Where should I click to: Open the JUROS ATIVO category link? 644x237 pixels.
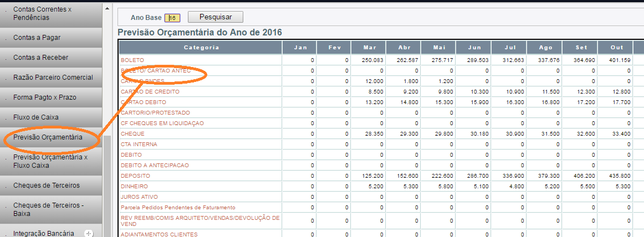[139, 197]
